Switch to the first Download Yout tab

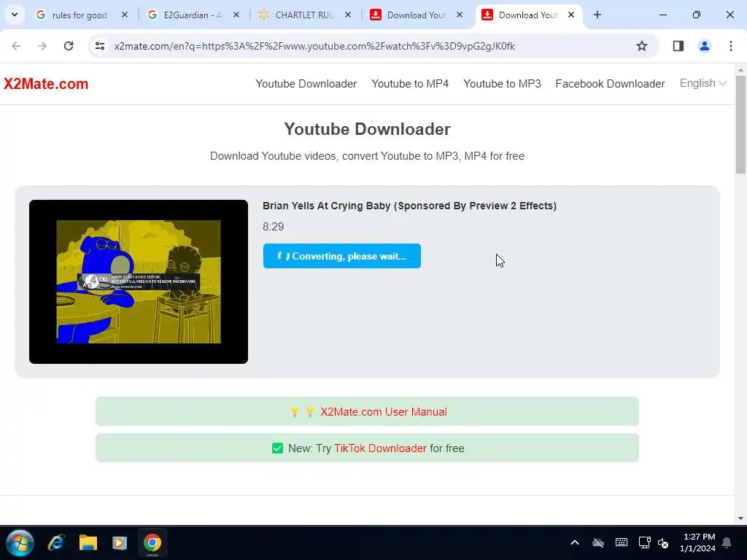pos(415,15)
